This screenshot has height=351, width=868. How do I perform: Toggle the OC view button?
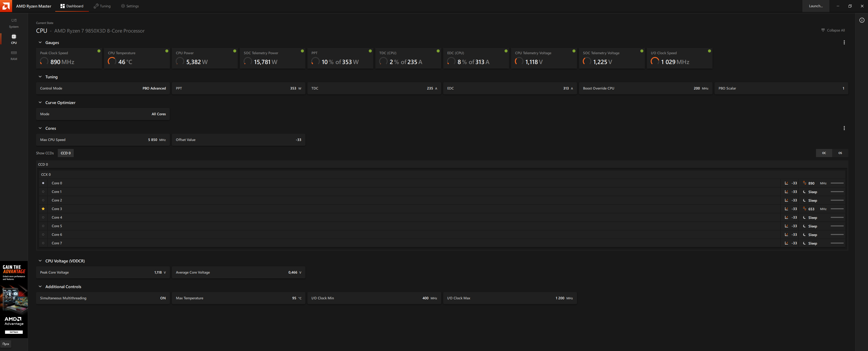coord(824,153)
